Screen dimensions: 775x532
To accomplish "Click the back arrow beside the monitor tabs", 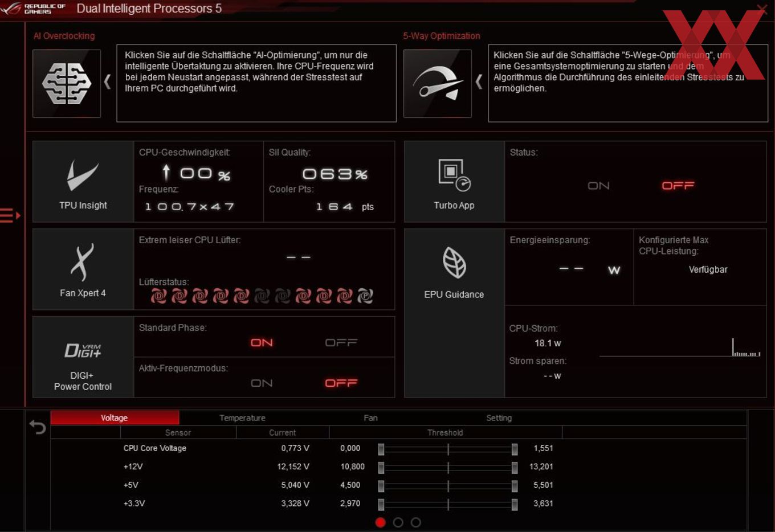I will [38, 427].
